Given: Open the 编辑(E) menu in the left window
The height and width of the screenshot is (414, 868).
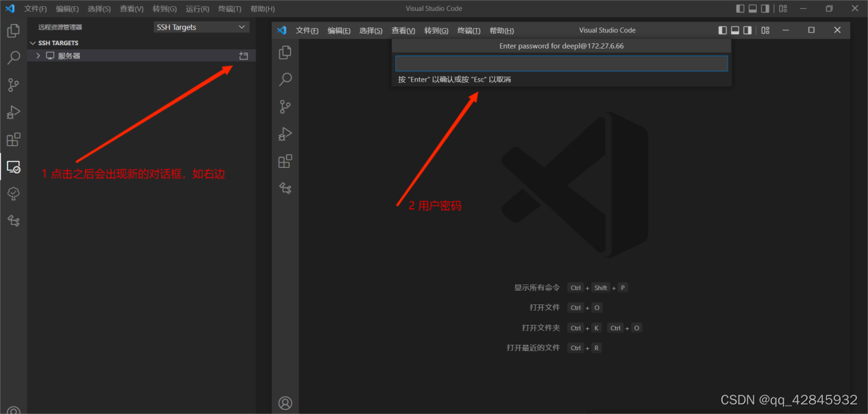Looking at the screenshot, I should 67,9.
